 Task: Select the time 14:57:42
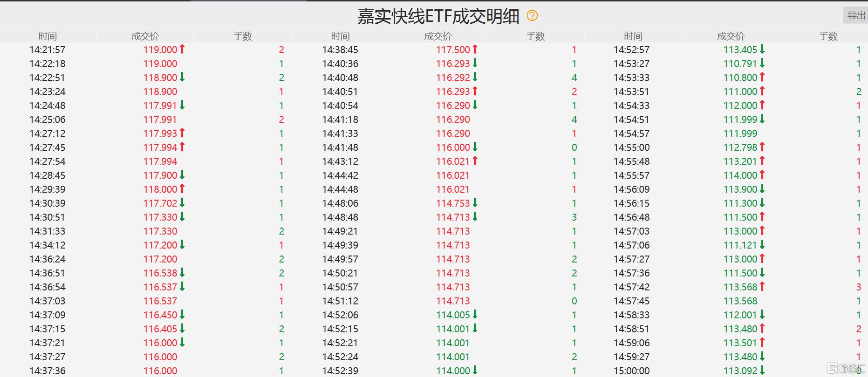click(631, 287)
